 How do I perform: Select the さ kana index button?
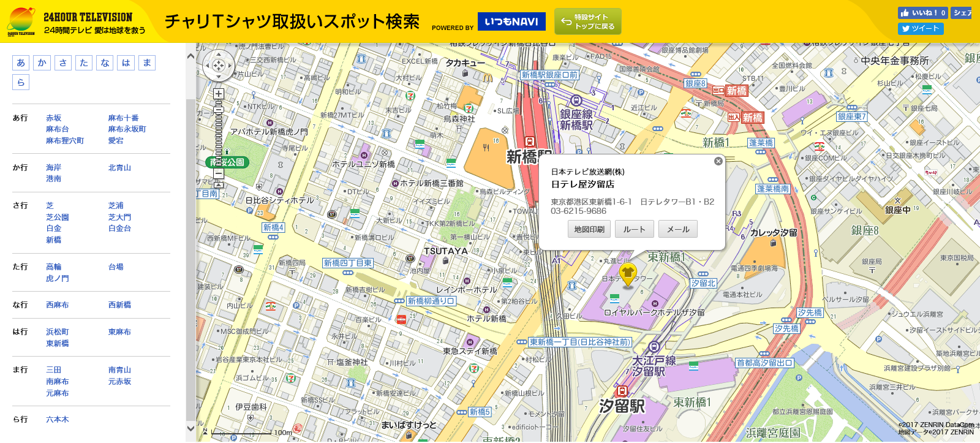pyautogui.click(x=63, y=62)
